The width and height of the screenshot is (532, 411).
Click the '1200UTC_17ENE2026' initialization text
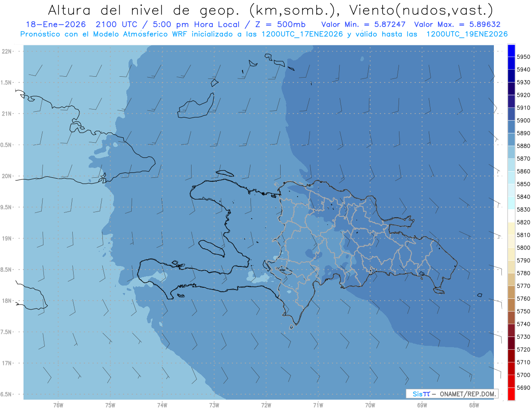click(x=301, y=34)
